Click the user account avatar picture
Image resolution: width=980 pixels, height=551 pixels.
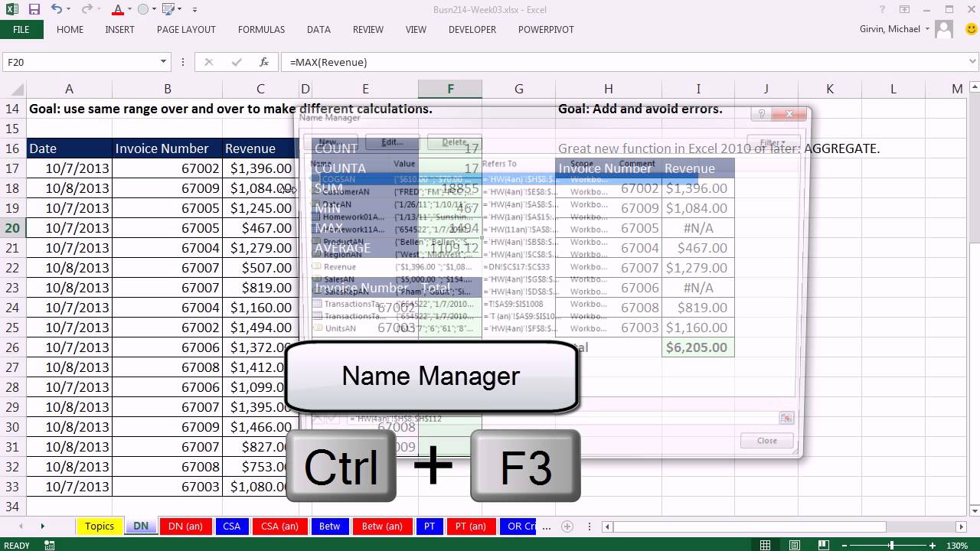944,30
